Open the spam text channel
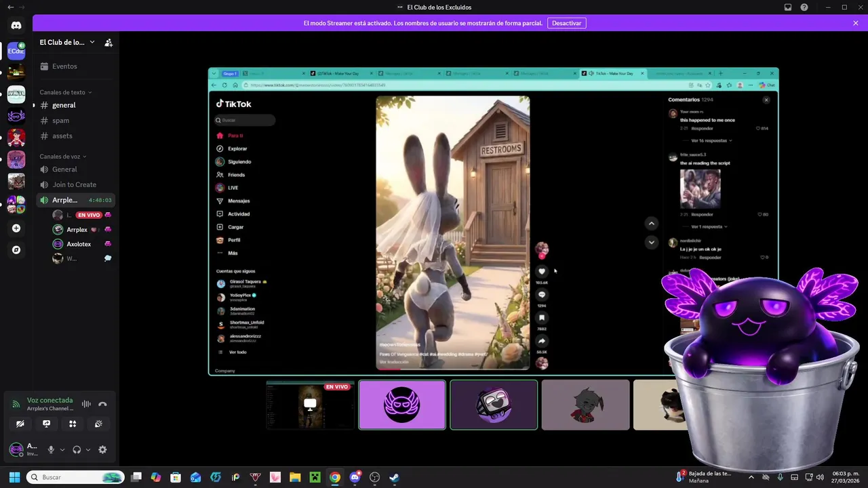This screenshot has height=488, width=868. point(76,121)
